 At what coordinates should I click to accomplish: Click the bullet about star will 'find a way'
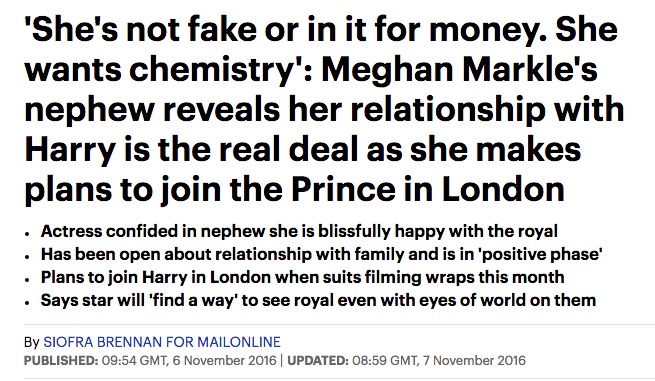pyautogui.click(x=318, y=300)
